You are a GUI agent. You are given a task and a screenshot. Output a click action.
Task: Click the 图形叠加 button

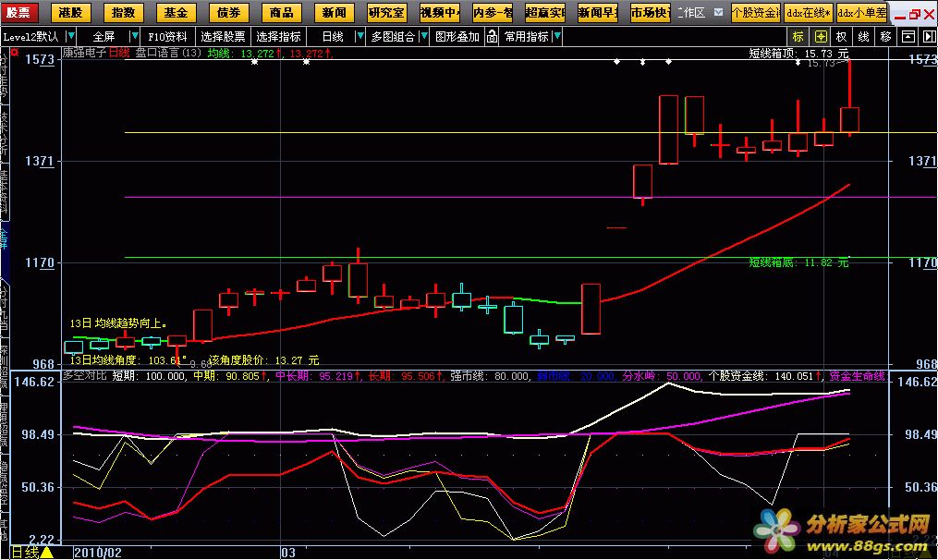[x=457, y=36]
